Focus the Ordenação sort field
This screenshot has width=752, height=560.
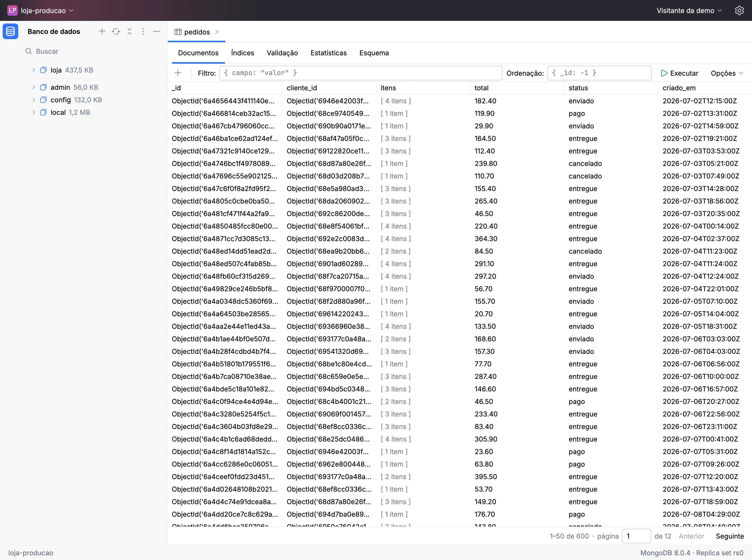(599, 73)
